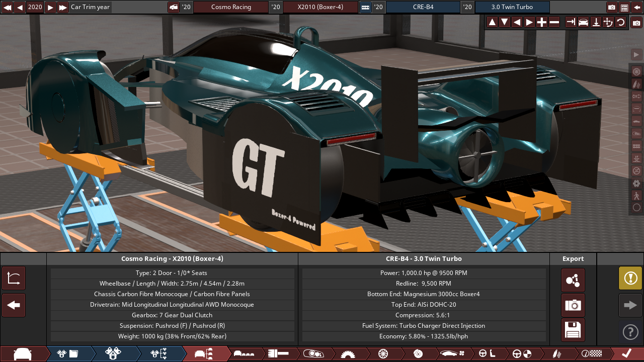Toggle the grille pattern sidebar icon
This screenshot has height=362, width=644.
636,146
